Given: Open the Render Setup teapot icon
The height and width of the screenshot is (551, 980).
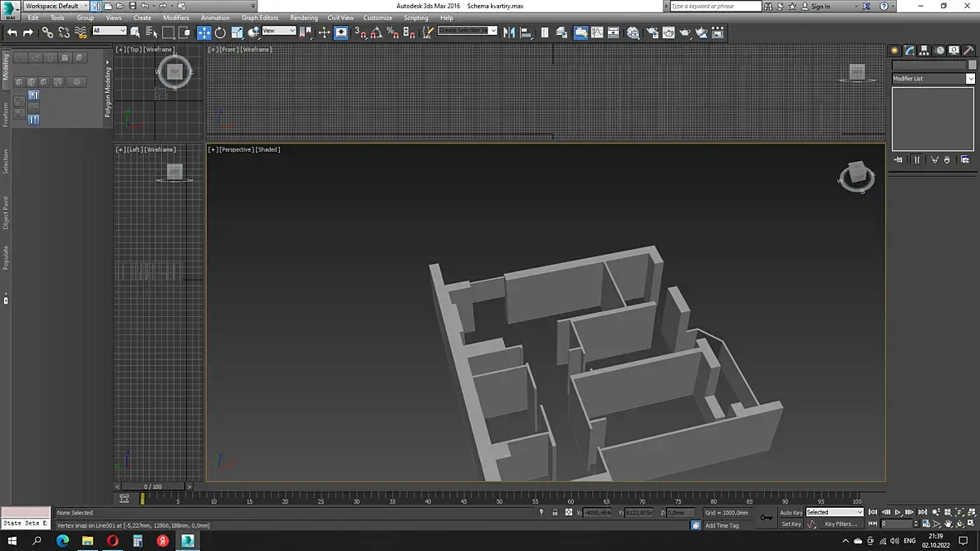Looking at the screenshot, I should (652, 32).
